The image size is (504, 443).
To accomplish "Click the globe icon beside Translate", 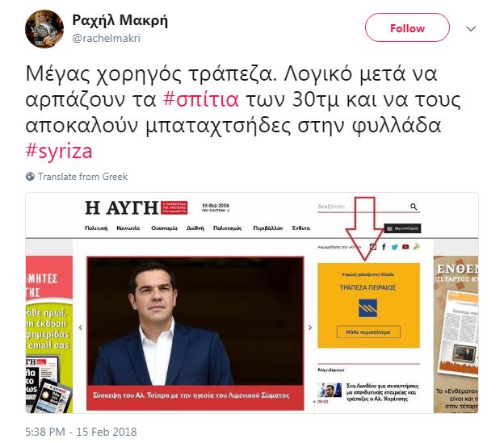I will pos(30,177).
